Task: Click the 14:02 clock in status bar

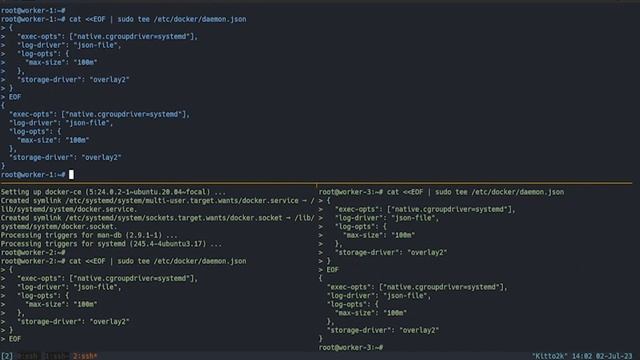Action: pos(582,356)
